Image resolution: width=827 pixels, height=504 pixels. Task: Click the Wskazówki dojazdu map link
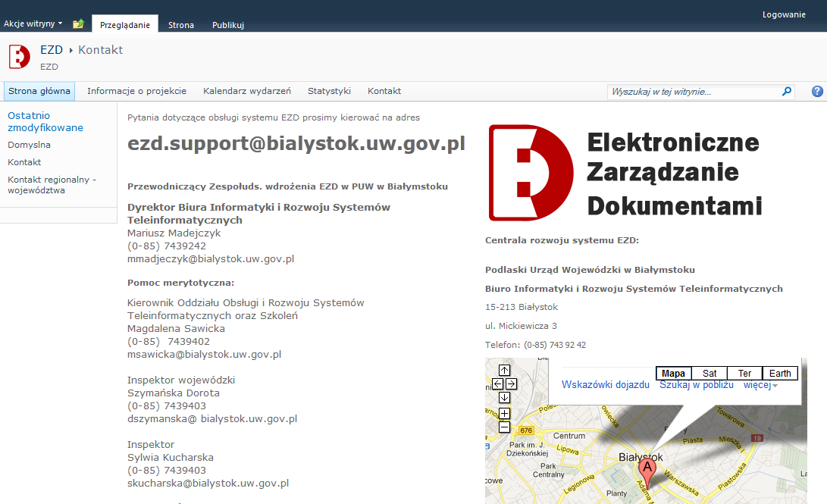click(606, 385)
